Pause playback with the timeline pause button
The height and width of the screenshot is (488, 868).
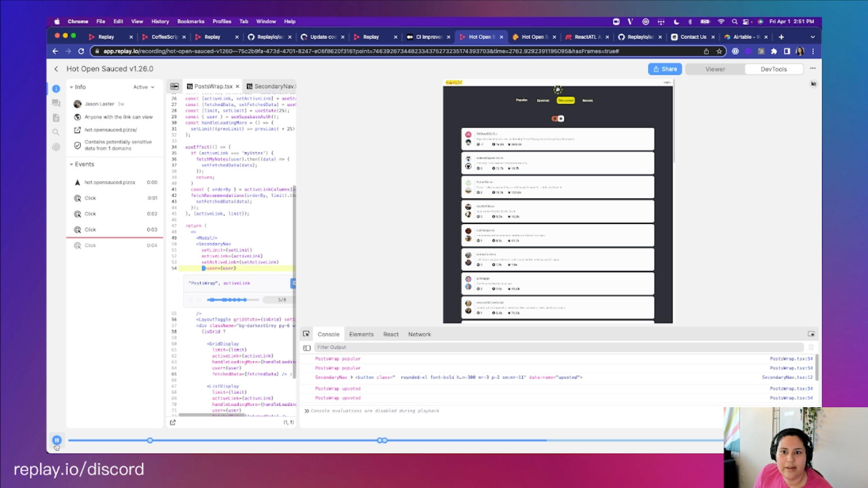(x=57, y=440)
